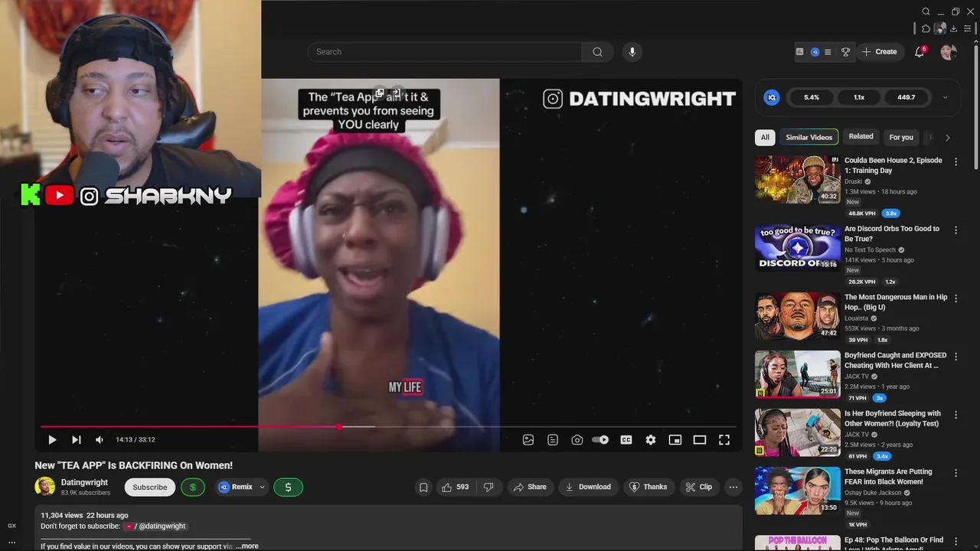Send Thanks to the creator
Viewport: 980px width, 551px height.
648,487
